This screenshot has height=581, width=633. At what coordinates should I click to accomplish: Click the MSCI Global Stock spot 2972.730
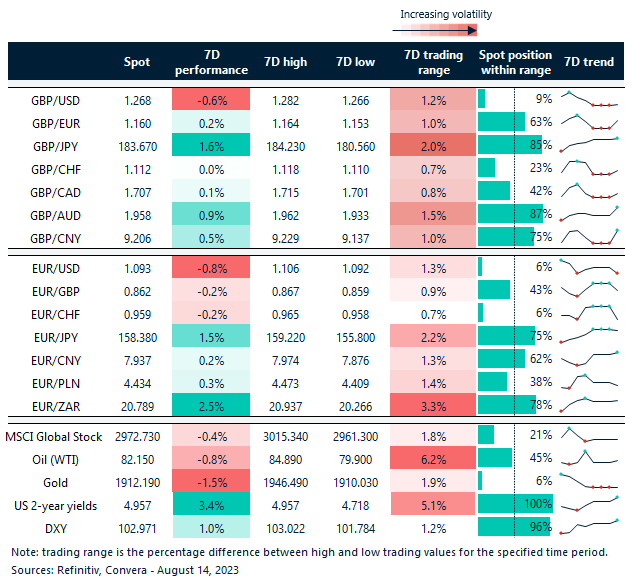coord(138,437)
